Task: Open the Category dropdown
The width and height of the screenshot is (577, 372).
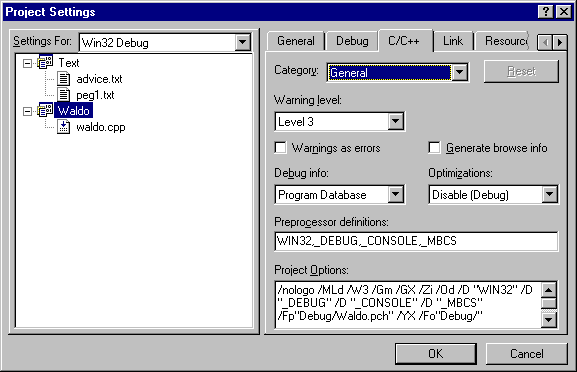Action: point(459,72)
